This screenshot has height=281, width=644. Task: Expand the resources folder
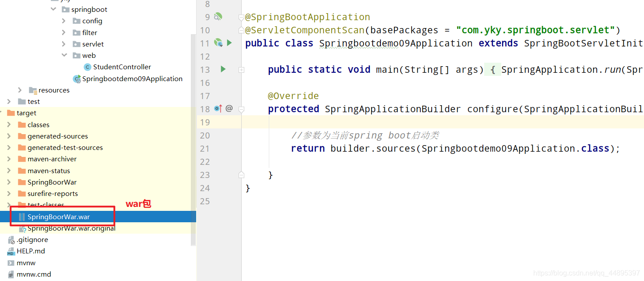click(x=20, y=90)
